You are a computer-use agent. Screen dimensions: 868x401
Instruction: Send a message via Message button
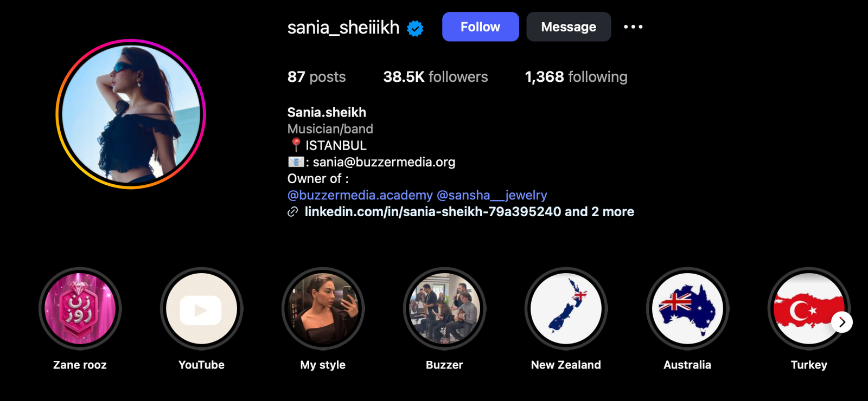point(569,27)
